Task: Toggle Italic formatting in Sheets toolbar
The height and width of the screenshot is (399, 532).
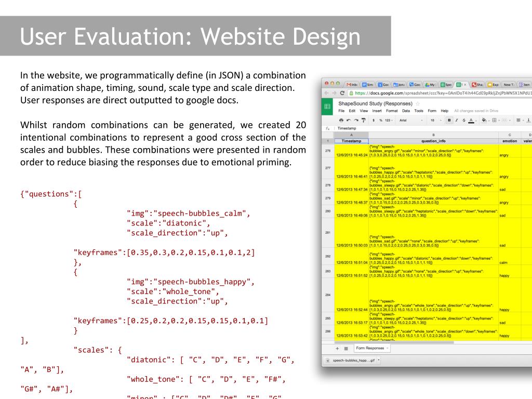Action: 457,120
